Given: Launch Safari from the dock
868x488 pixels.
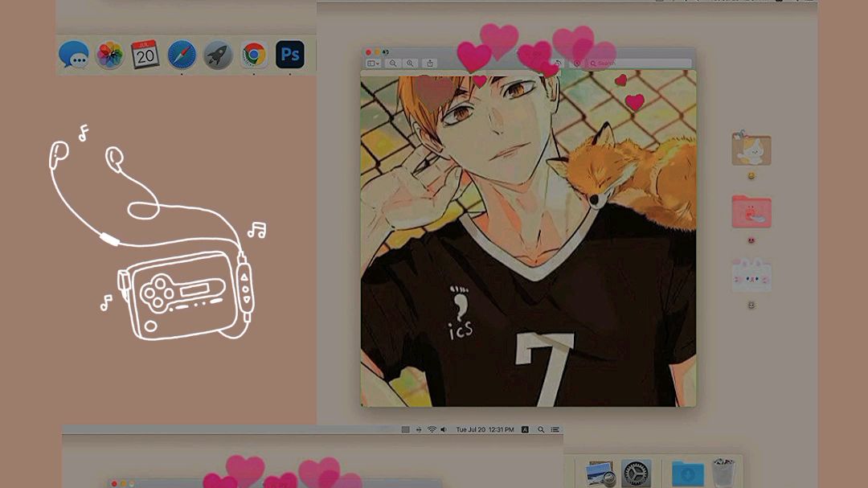Looking at the screenshot, I should [x=182, y=55].
